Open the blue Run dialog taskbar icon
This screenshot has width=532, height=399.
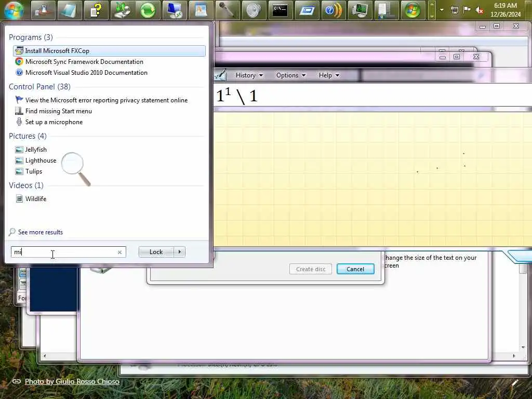307,10
